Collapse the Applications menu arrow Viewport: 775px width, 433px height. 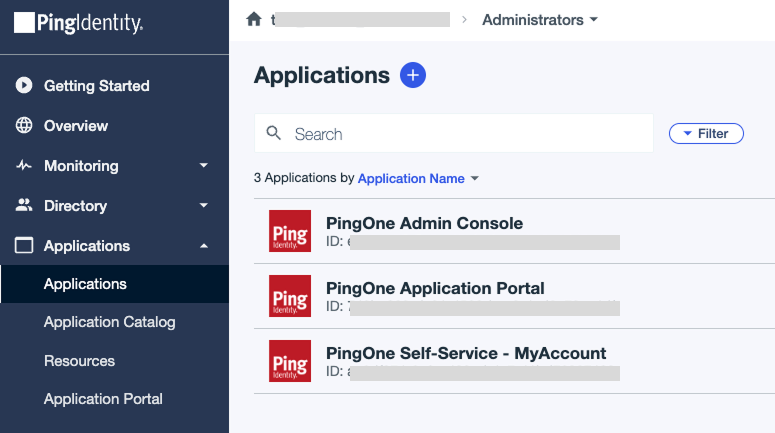204,246
